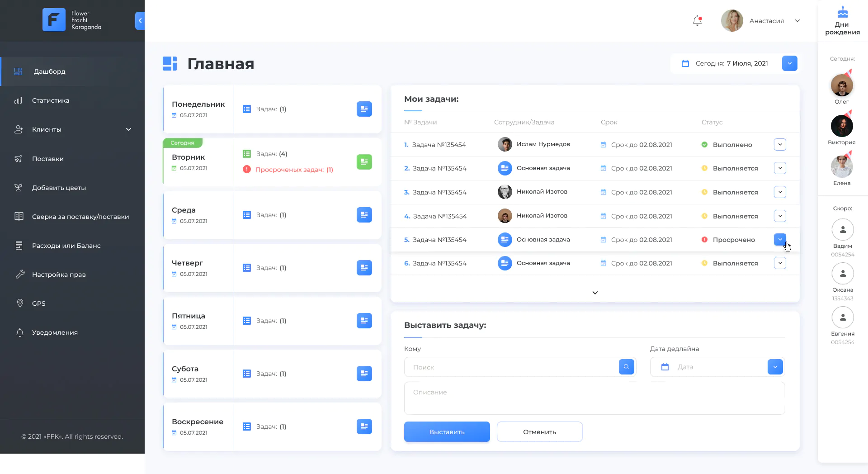Expand task 1 Выполнено row dropdown

[780, 145]
